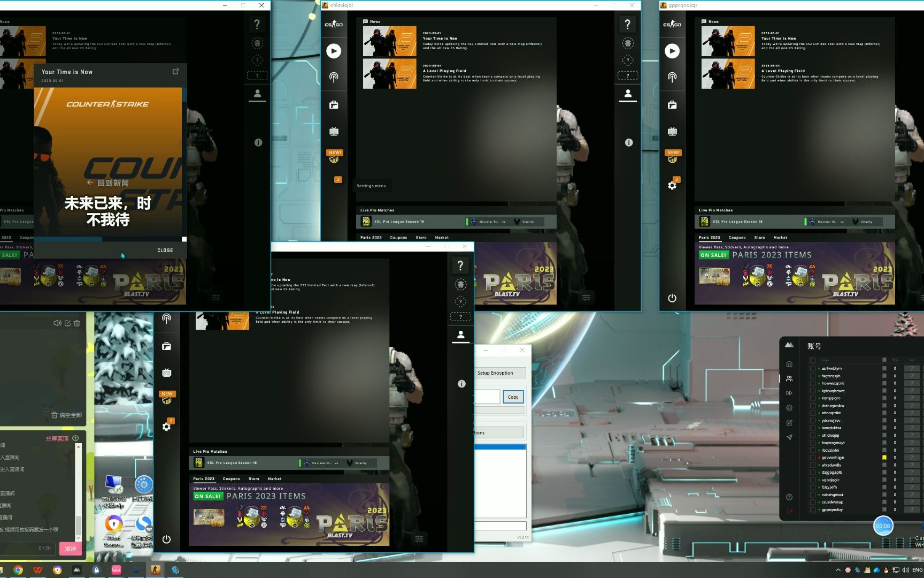This screenshot has height=578, width=924.
Task: Open CS:GO icon in the taskbar
Action: [x=155, y=570]
